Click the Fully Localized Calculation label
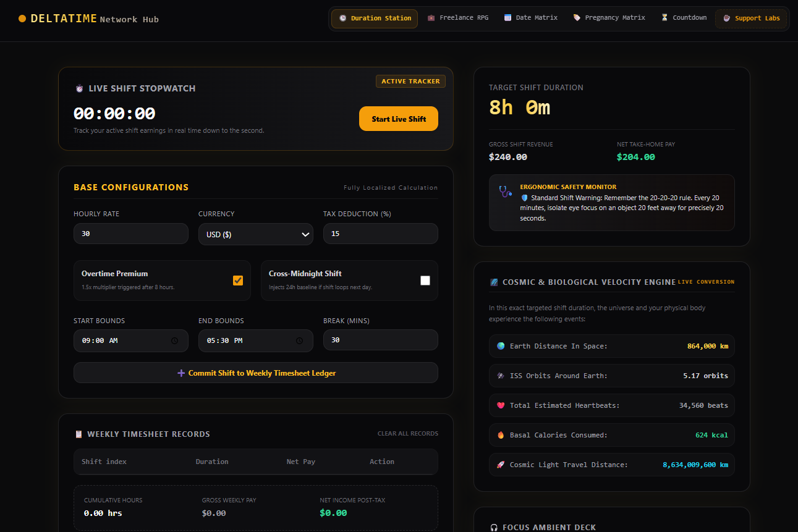This screenshot has width=798, height=532. [391, 187]
